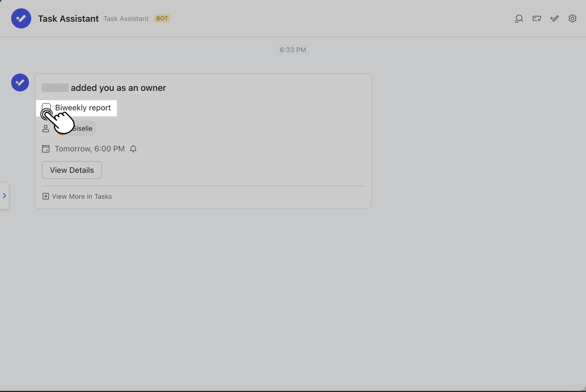
Task: Mark the Biweekly report task as complete
Action: coord(46,108)
